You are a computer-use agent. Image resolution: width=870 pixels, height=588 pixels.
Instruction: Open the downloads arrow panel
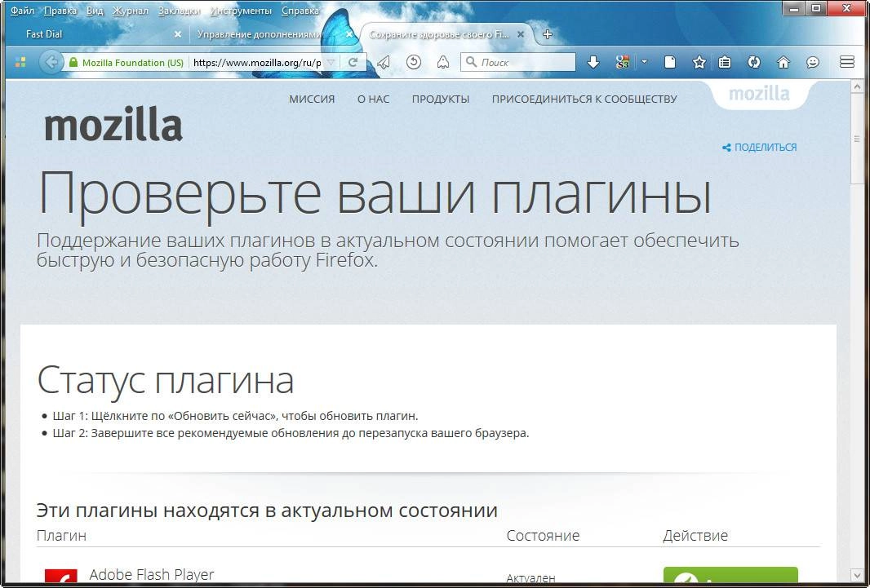click(593, 62)
